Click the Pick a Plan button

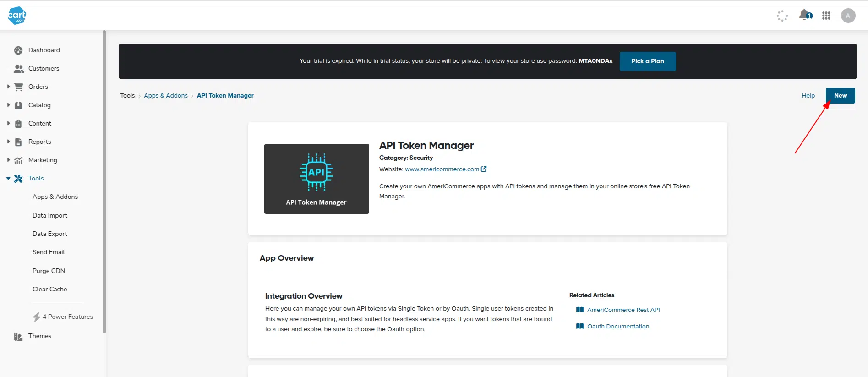647,61
